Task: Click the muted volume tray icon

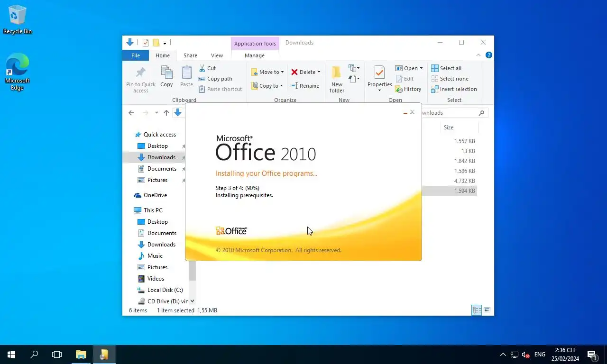Action: [525, 355]
